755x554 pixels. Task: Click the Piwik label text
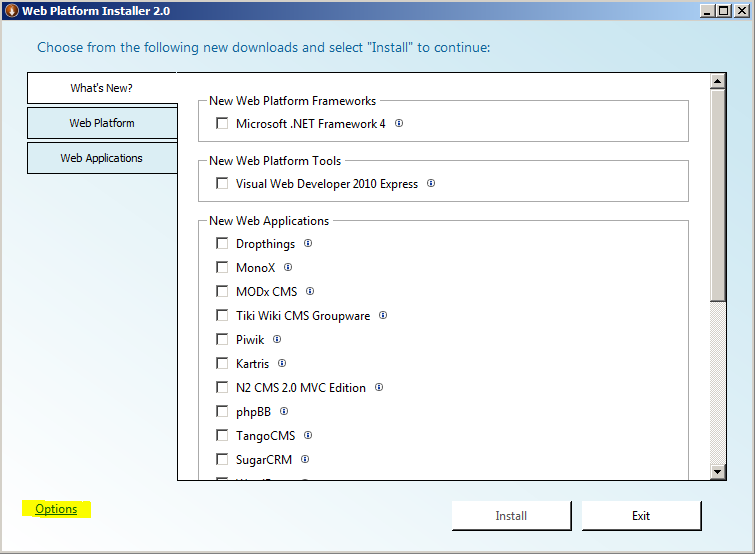[x=250, y=340]
